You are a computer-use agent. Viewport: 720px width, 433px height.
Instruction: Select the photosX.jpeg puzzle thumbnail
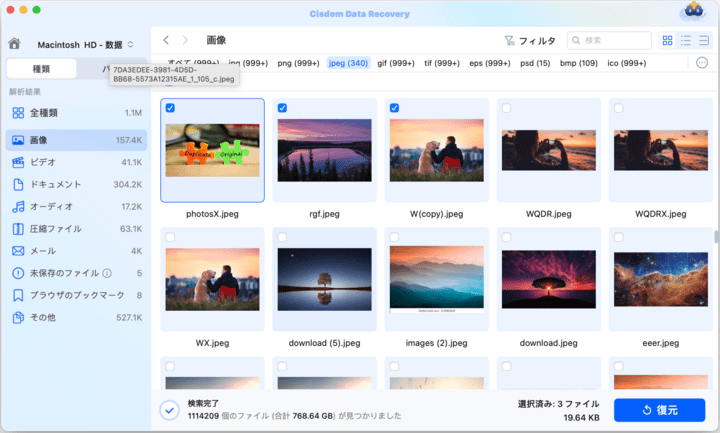tap(212, 150)
